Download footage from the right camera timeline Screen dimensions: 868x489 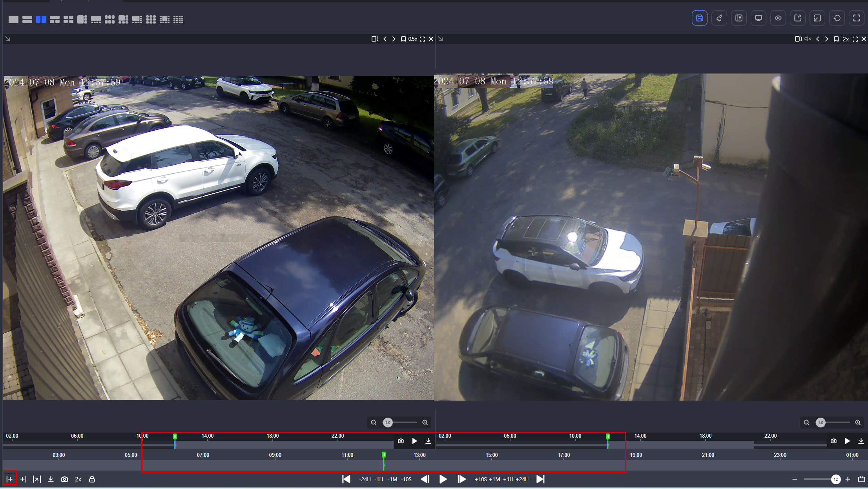861,441
